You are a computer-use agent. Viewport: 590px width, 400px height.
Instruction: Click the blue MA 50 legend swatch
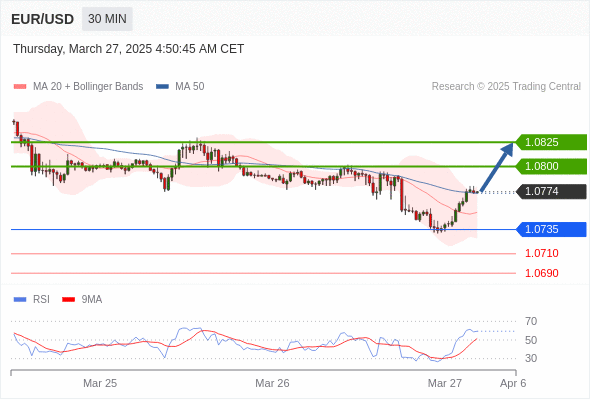coord(162,87)
